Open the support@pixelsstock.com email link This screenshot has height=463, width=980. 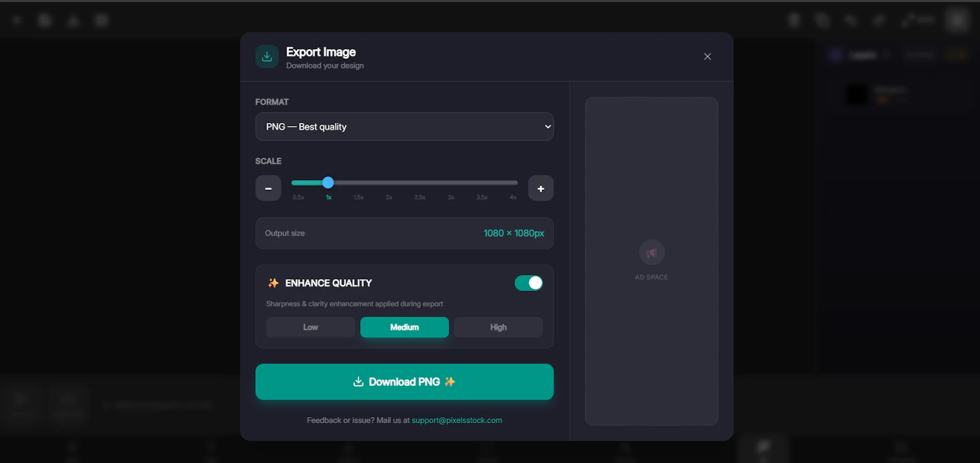pos(457,420)
